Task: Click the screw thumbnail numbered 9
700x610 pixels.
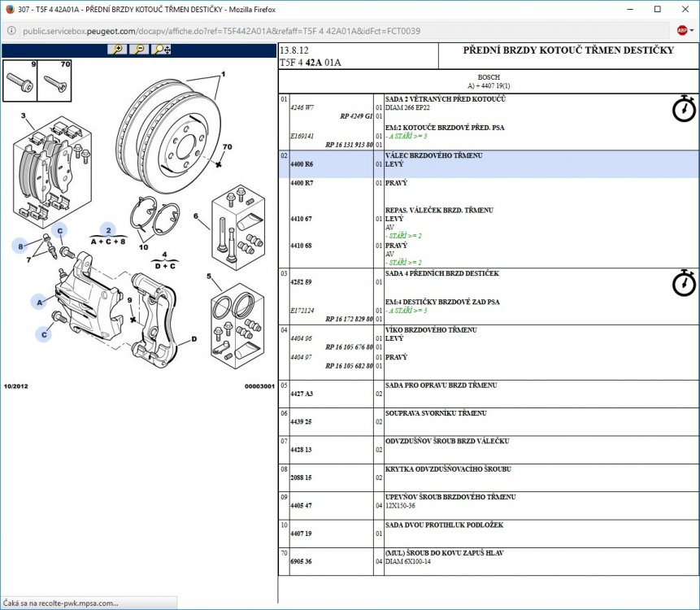Action: click(x=20, y=81)
